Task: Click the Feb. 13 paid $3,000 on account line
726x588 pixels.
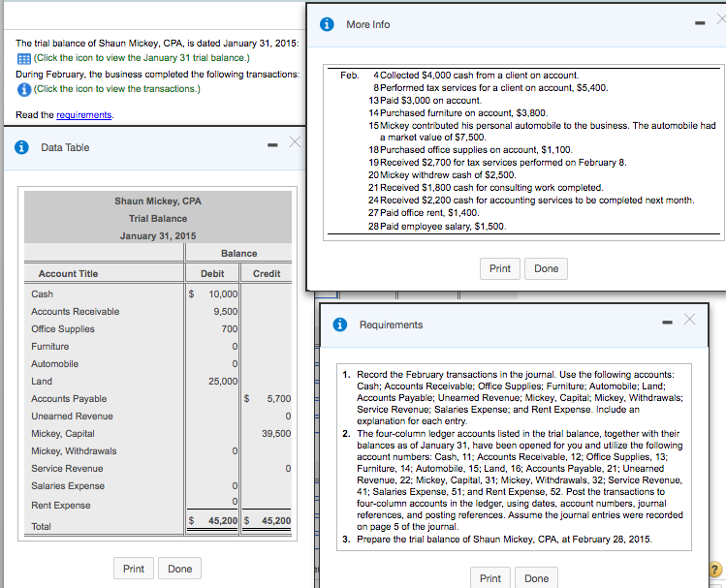Action: click(x=426, y=101)
